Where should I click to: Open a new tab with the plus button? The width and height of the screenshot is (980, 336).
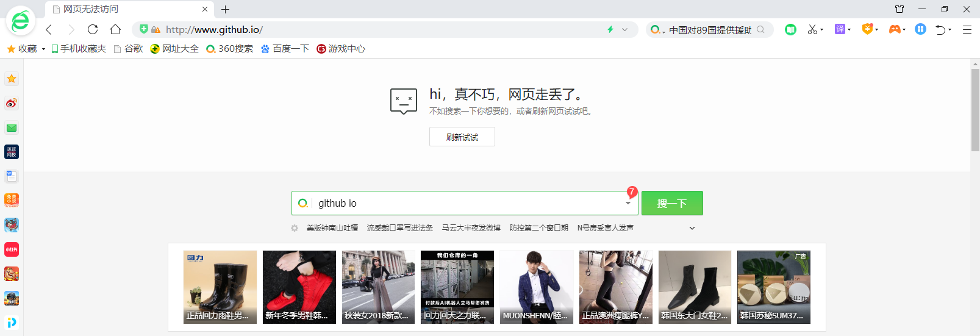click(x=225, y=9)
